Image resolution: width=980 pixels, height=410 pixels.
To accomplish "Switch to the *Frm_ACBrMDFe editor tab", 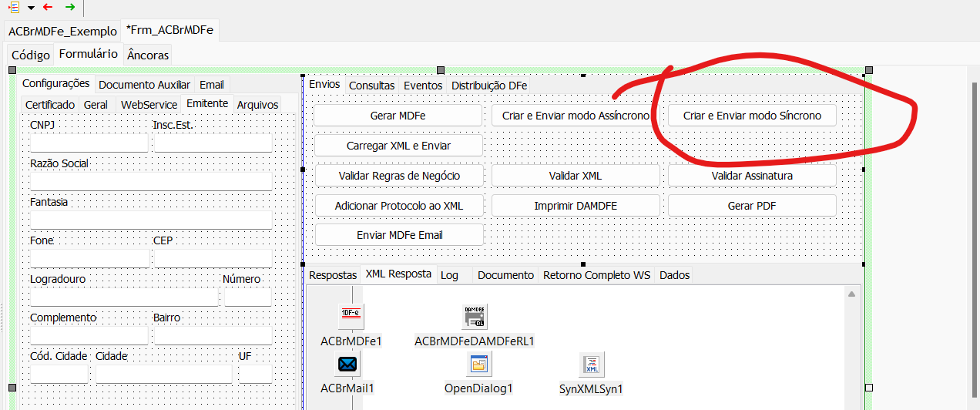I will pyautogui.click(x=169, y=30).
